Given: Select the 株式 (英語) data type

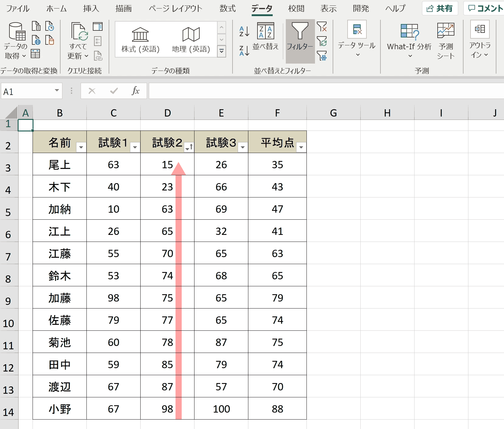Looking at the screenshot, I should point(140,40).
